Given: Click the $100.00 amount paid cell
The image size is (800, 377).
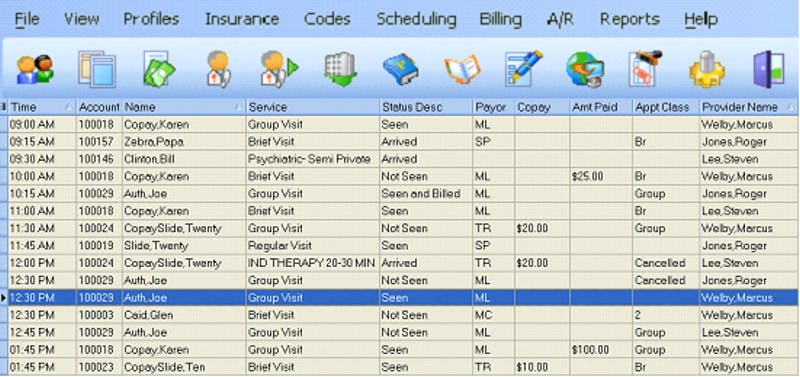Looking at the screenshot, I should point(601,350).
